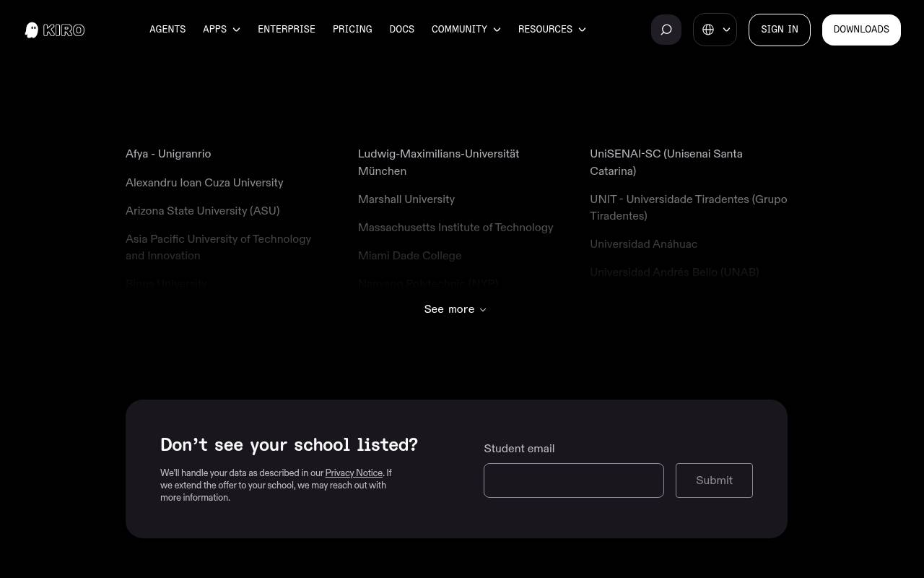924x578 pixels.
Task: Select UniSENAI-SC (Unisenai Santa Catarina)
Action: tap(666, 163)
